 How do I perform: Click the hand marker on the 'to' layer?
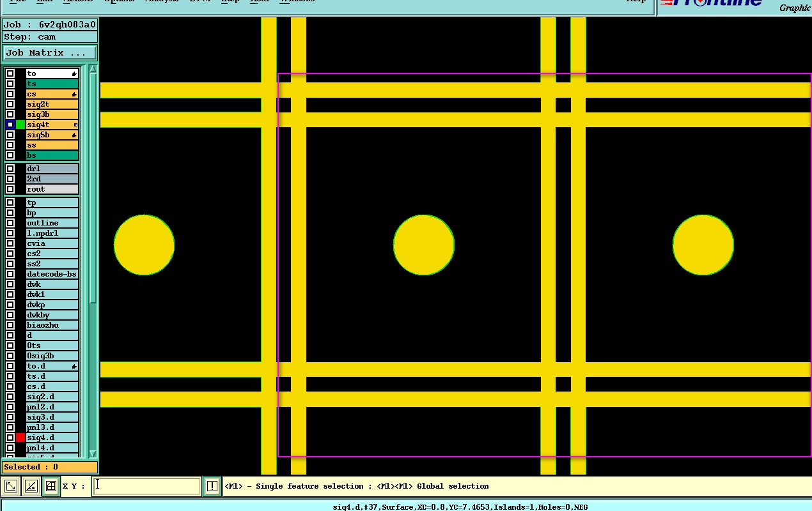75,73
